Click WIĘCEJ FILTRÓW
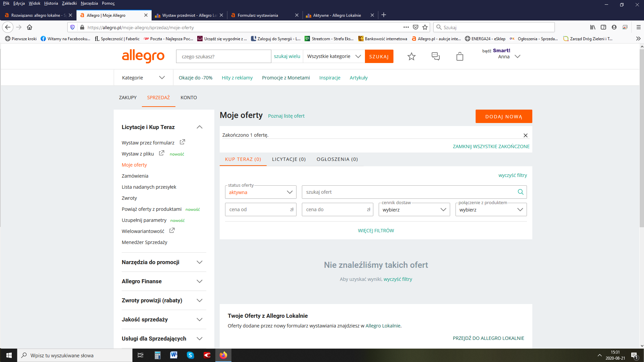Image resolution: width=644 pixels, height=362 pixels. click(376, 231)
